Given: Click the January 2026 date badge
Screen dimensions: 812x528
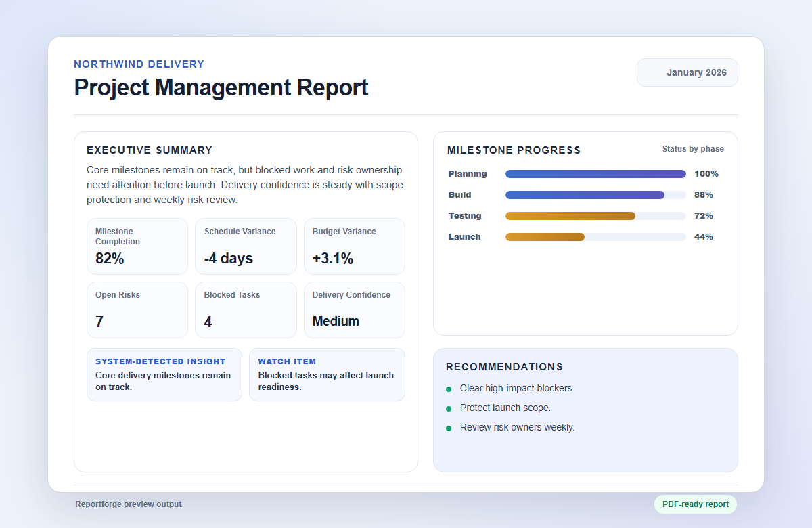Looking at the screenshot, I should (x=687, y=72).
